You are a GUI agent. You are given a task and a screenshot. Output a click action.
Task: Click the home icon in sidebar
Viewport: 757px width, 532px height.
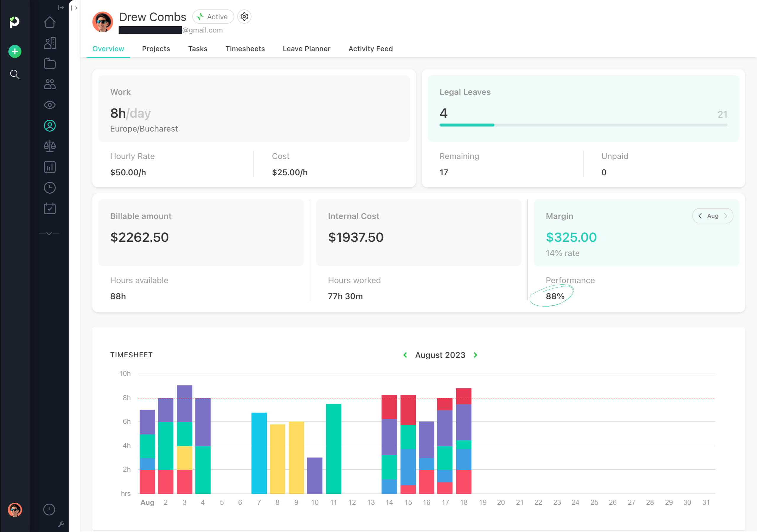(x=49, y=22)
